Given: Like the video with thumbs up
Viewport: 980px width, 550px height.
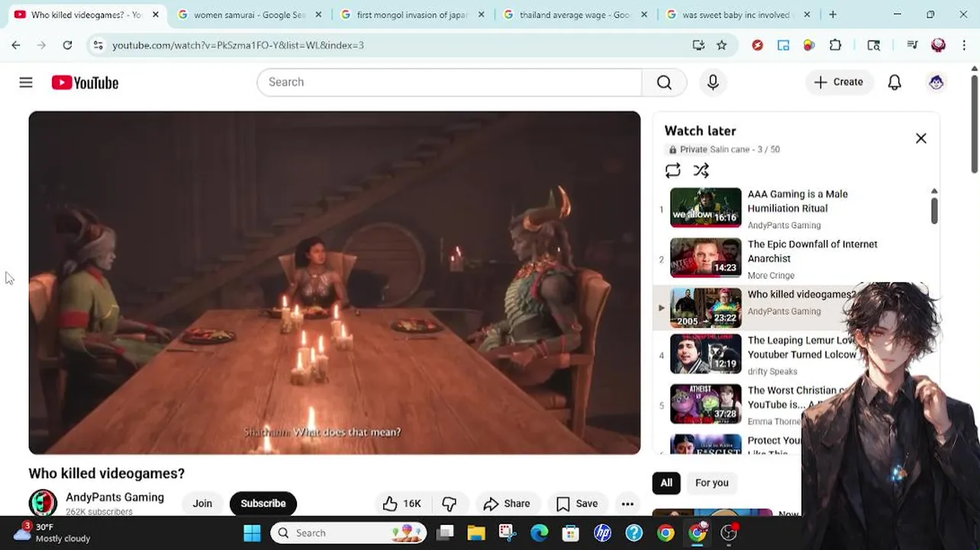Looking at the screenshot, I should tap(402, 503).
